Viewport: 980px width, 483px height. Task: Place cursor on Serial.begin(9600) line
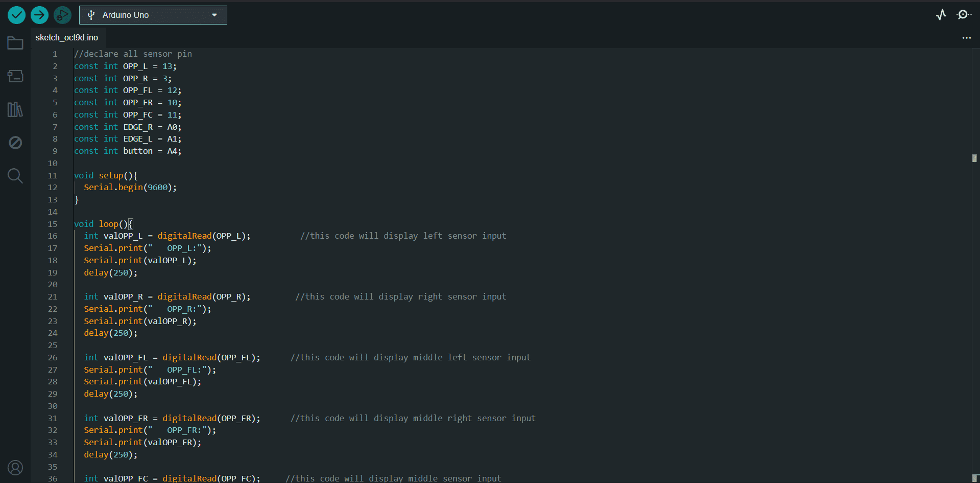coord(130,188)
